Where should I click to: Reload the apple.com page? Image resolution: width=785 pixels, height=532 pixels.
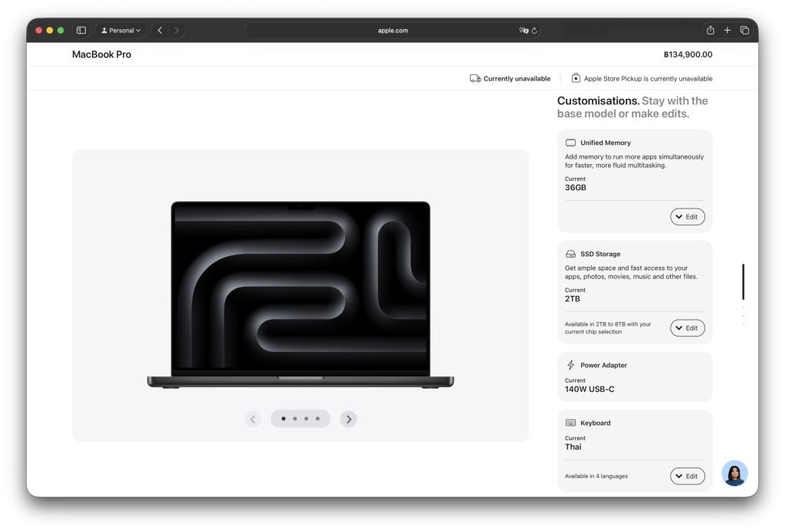(534, 31)
